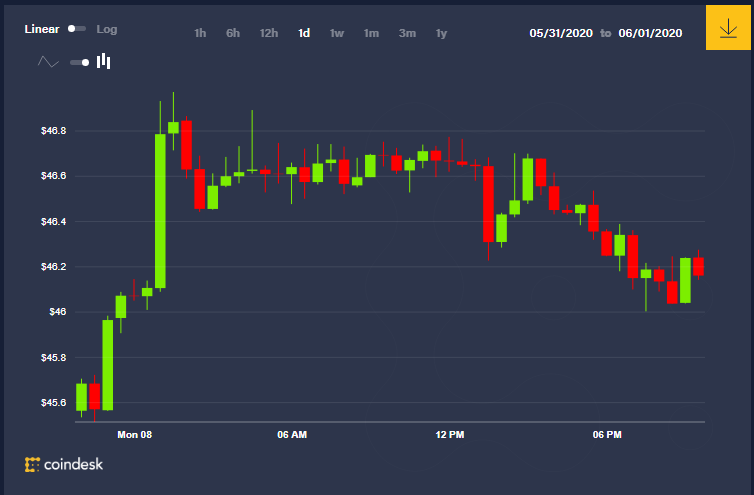Click the $46.8 price axis label
754x495 pixels.
(x=54, y=131)
